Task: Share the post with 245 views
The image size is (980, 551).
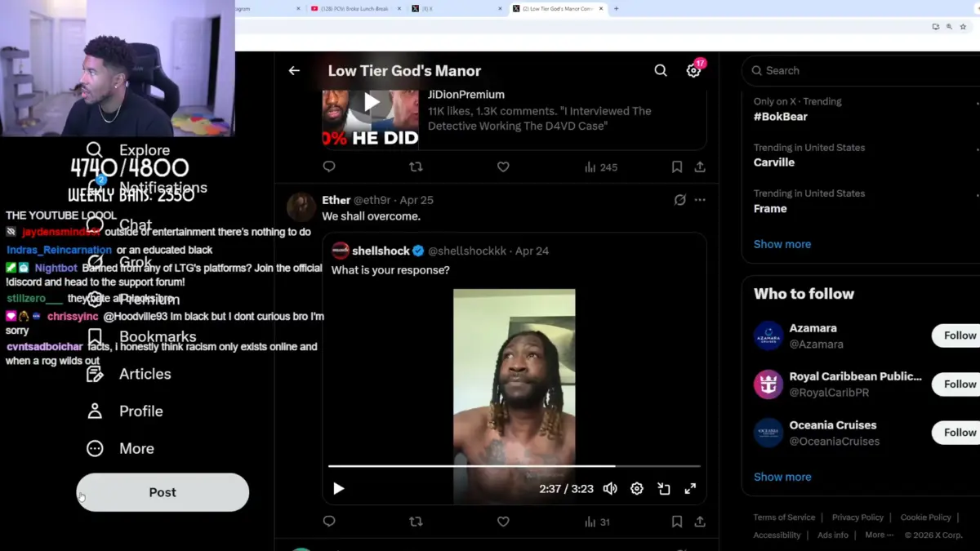Action: [700, 167]
